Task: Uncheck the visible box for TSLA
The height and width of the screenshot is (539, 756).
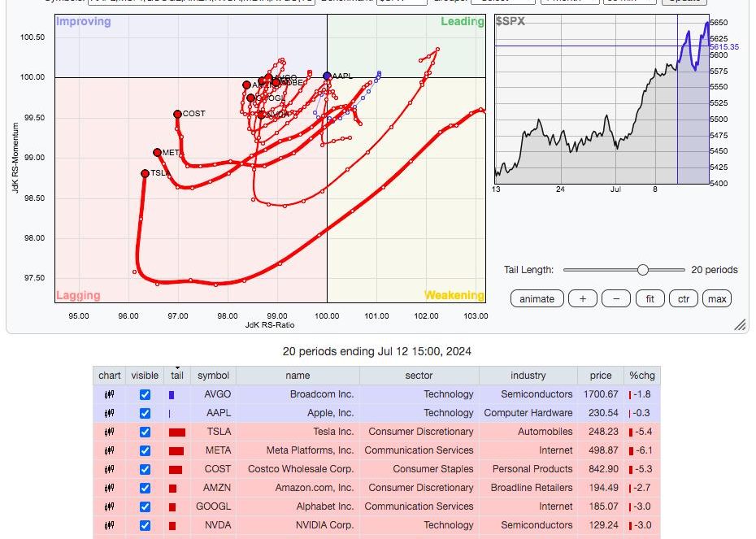Action: pos(145,432)
